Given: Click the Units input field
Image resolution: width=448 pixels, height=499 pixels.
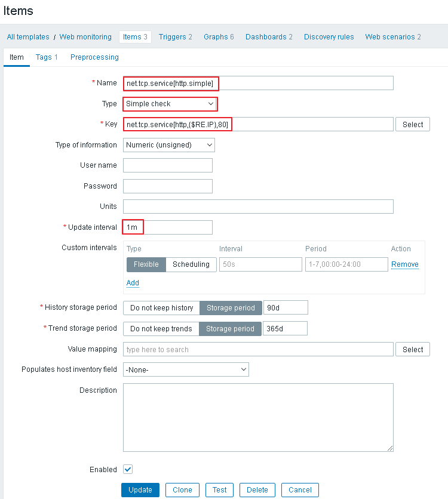Looking at the screenshot, I should [x=258, y=207].
